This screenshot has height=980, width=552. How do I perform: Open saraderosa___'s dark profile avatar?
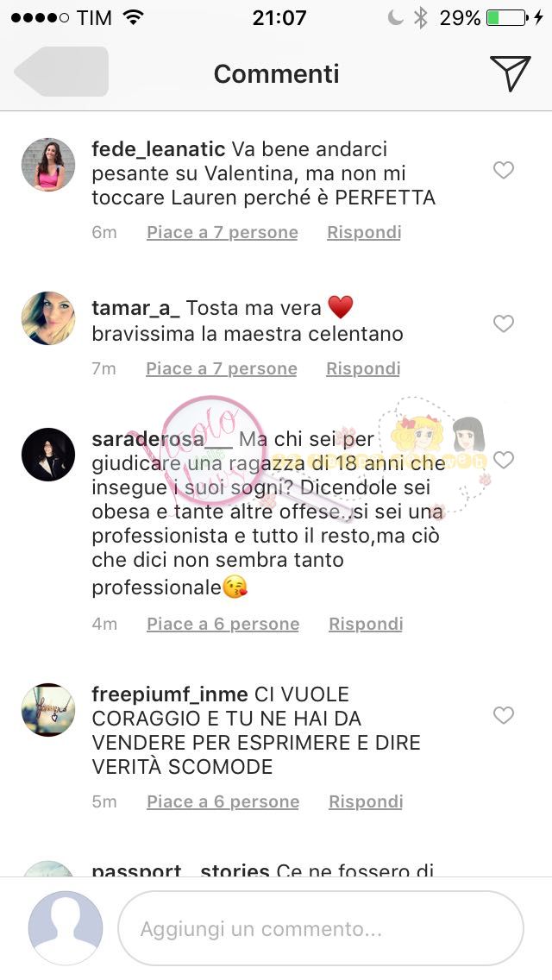pos(48,455)
